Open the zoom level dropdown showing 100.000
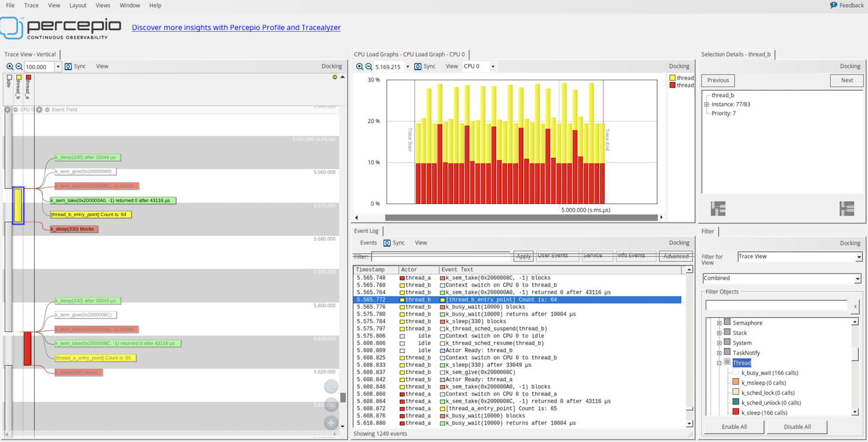868x442 pixels. tap(57, 67)
